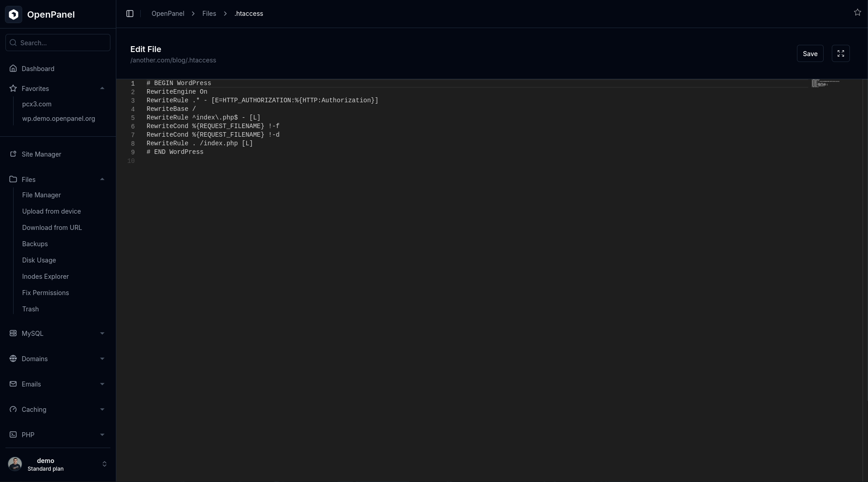868x482 pixels.
Task: Click the Emails envelope icon
Action: pyautogui.click(x=13, y=384)
